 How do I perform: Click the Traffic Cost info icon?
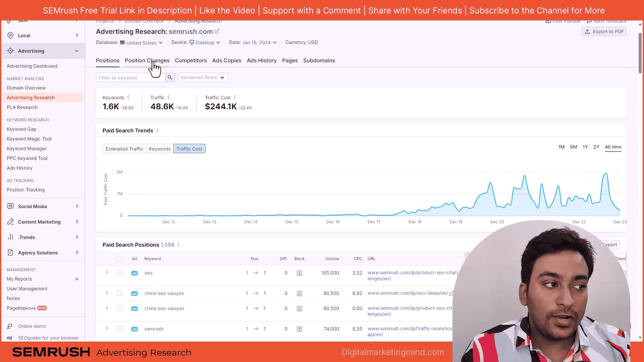[235, 97]
